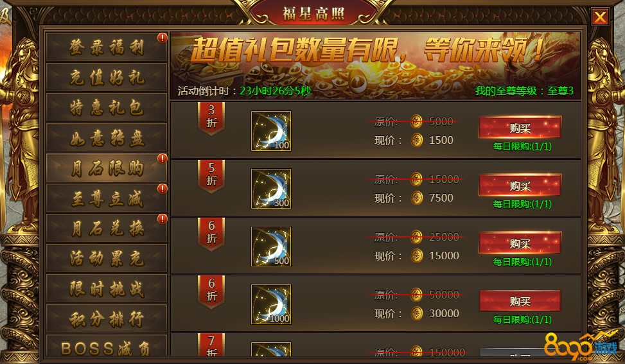Viewport: 625px width, 364px height.
Task: Go to the 月石兑换 tab
Action: 107,228
